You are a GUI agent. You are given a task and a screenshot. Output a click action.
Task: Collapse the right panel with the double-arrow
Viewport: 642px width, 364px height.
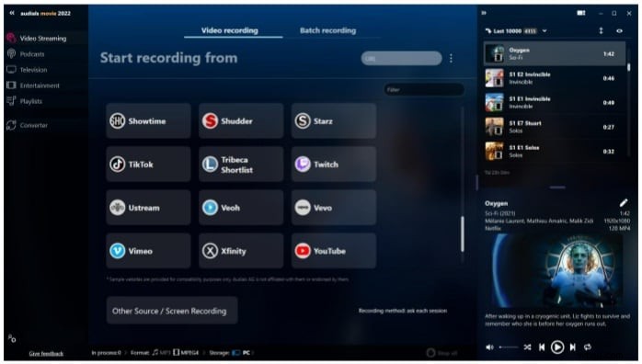coord(484,13)
